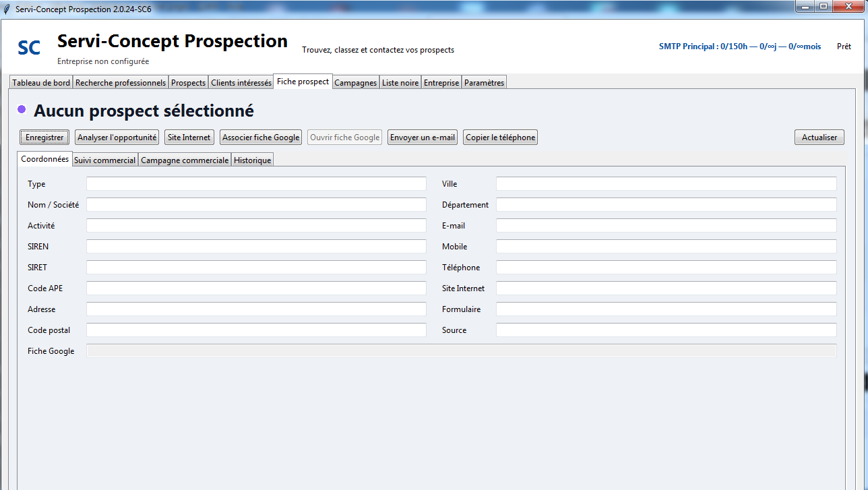Click Ouvrir fiche Google button

tap(345, 137)
